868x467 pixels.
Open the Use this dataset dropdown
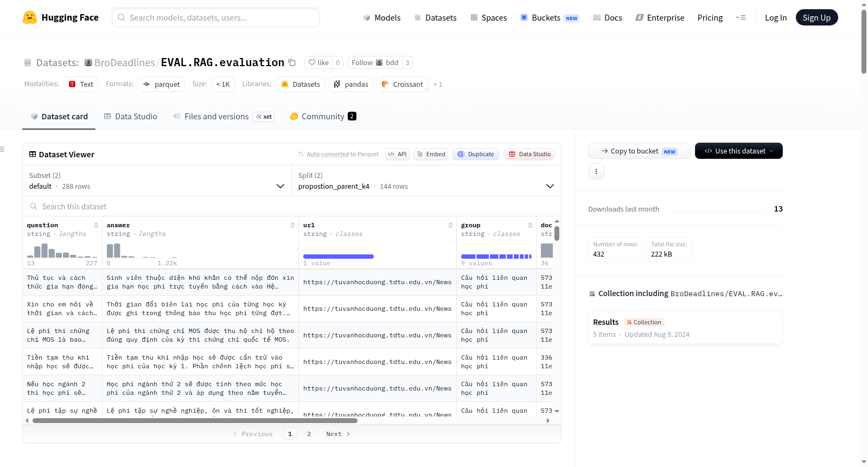tap(738, 151)
